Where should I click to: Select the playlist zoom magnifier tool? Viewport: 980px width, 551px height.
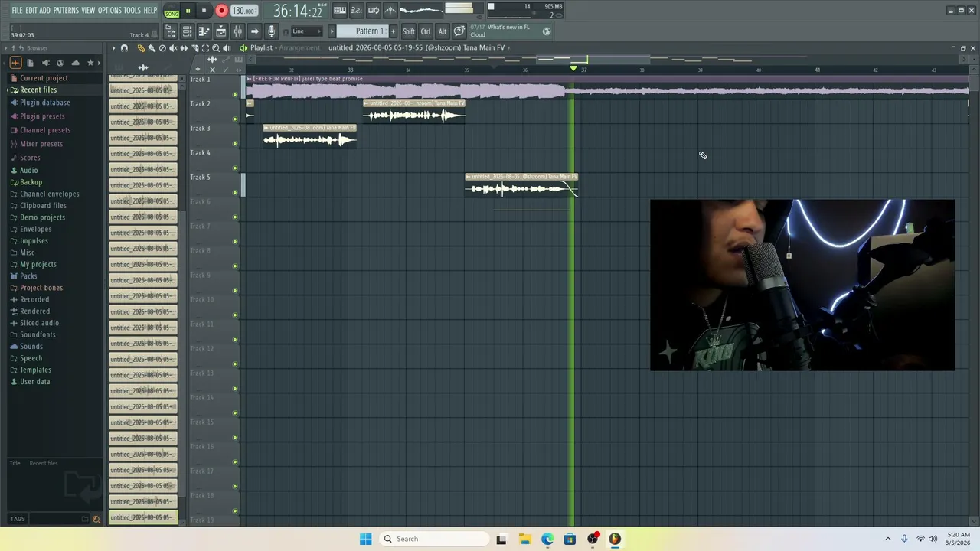(216, 48)
